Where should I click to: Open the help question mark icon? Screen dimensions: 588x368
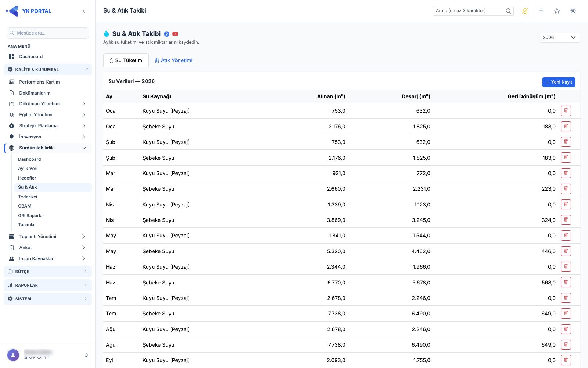167,34
